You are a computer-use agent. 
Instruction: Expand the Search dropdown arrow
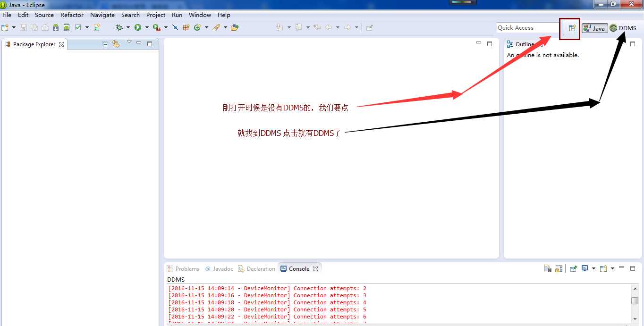pyautogui.click(x=225, y=27)
